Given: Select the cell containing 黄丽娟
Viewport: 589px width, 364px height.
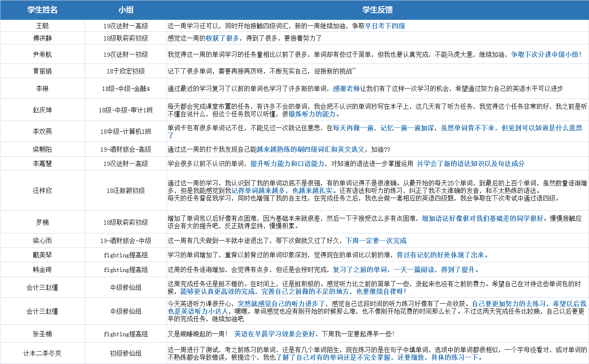Looking at the screenshot, I should (x=42, y=71).
